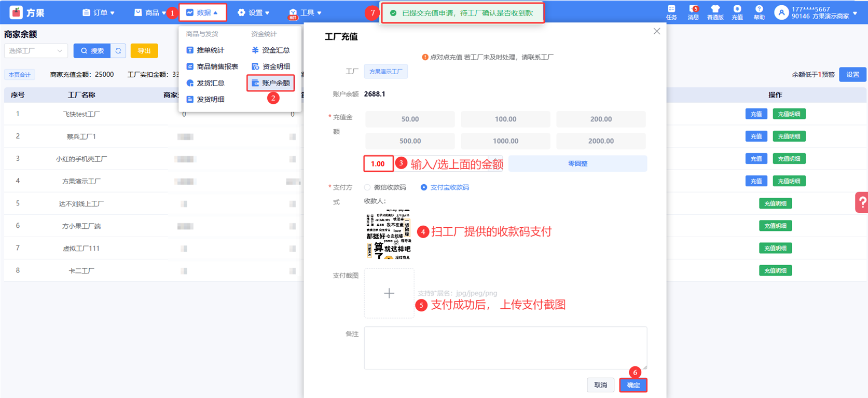Choose 账户余额 from the 数据 menu

point(271,83)
